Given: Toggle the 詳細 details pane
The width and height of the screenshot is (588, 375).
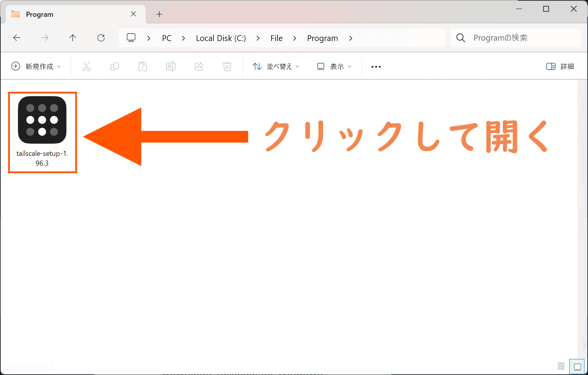Looking at the screenshot, I should point(560,66).
